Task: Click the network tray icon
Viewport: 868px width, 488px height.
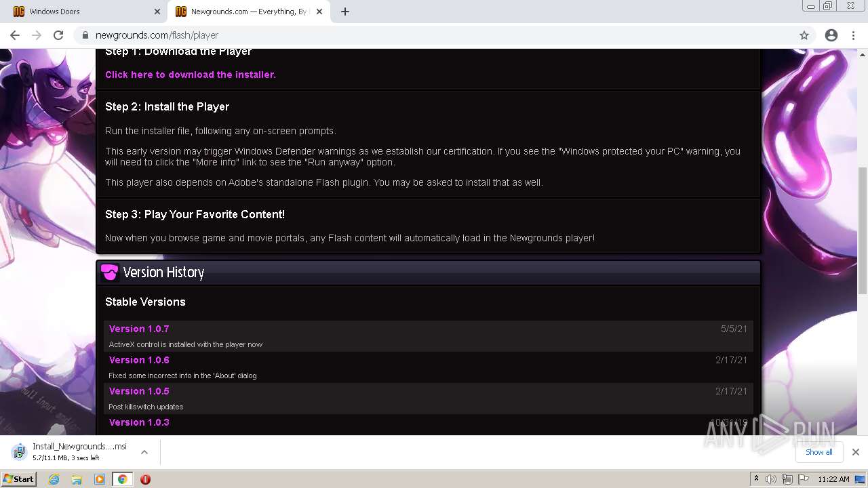Action: (787, 479)
